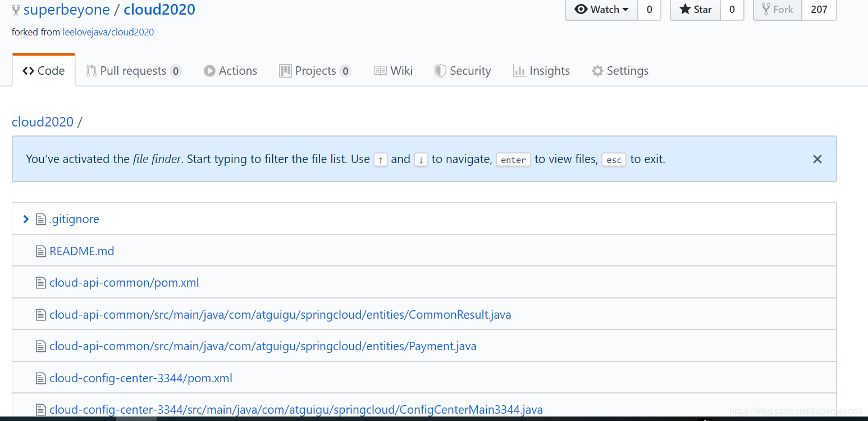Viewport: 868px width, 421px height.
Task: Open the superbeyone user profile link
Action: pyautogui.click(x=66, y=10)
